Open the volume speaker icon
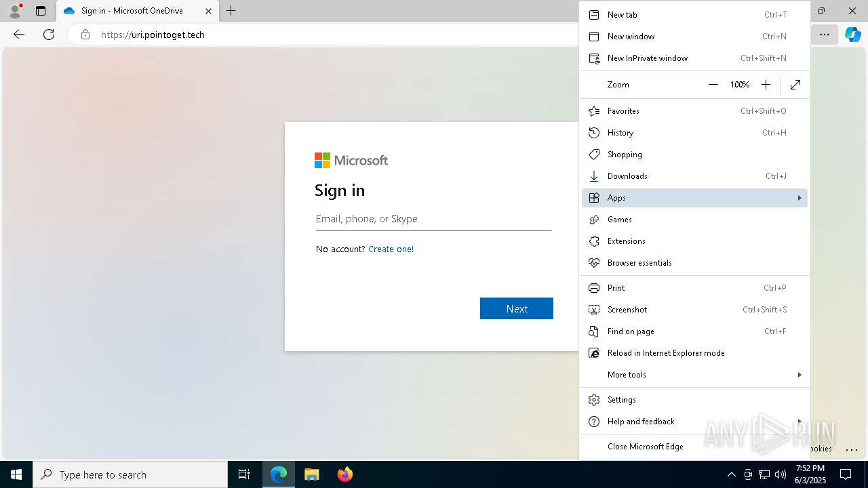868x488 pixels. [781, 474]
